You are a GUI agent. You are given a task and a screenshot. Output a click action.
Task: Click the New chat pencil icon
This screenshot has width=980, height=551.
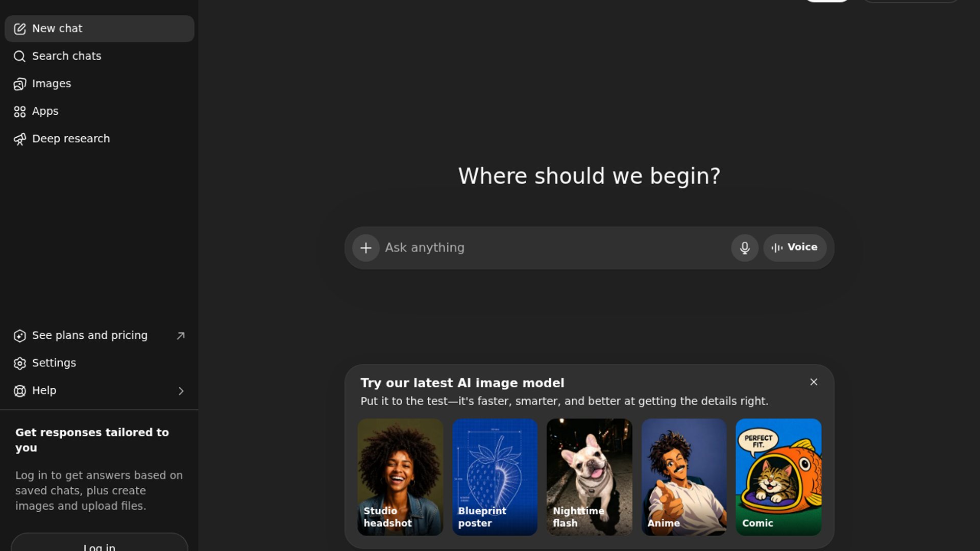coord(19,29)
